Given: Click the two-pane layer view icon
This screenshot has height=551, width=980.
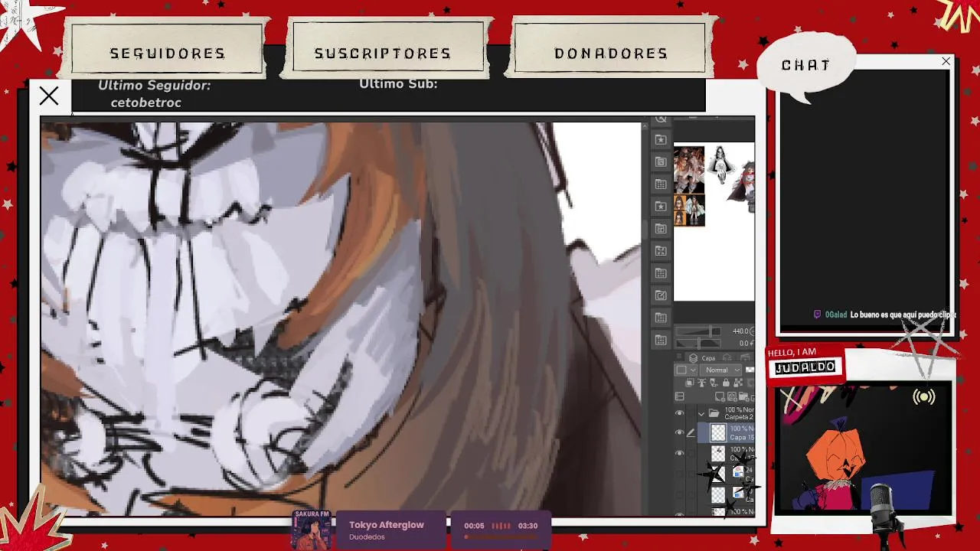Looking at the screenshot, I should (x=680, y=396).
